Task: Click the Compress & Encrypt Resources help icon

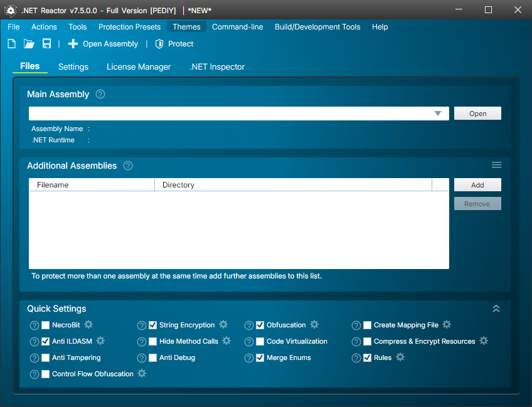Action: point(356,341)
